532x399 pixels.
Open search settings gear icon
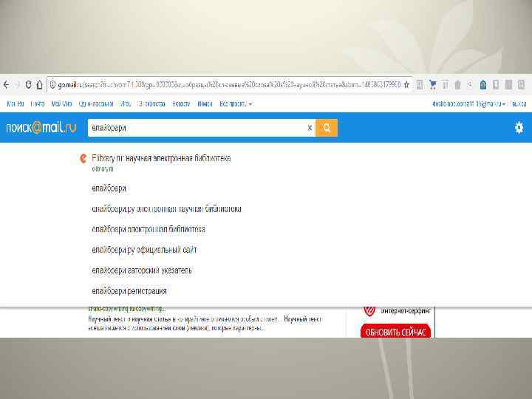pos(519,128)
